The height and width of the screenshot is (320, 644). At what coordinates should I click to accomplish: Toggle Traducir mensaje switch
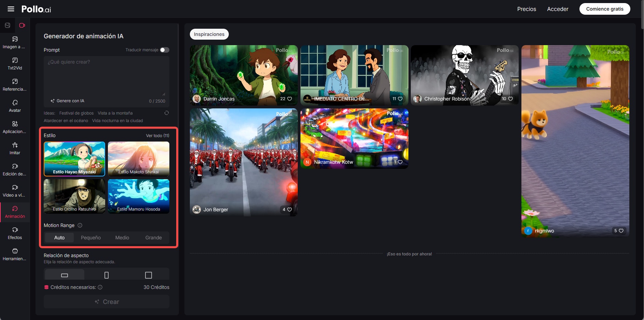(x=165, y=50)
